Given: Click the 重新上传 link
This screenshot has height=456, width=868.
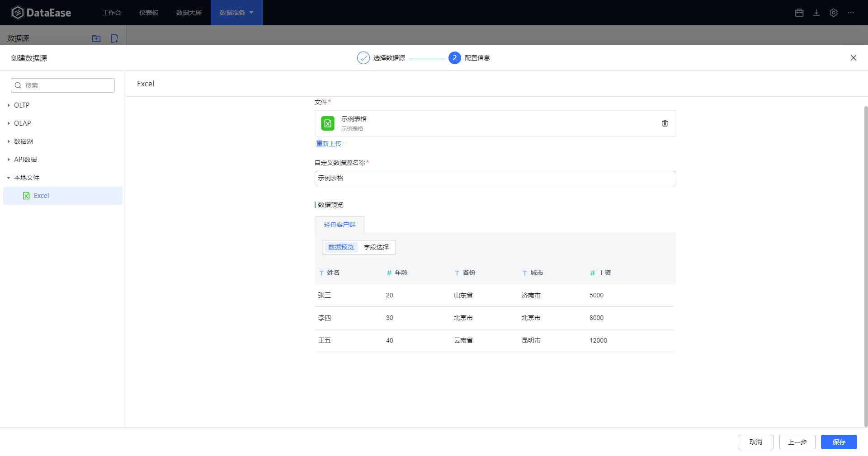Looking at the screenshot, I should pos(329,144).
